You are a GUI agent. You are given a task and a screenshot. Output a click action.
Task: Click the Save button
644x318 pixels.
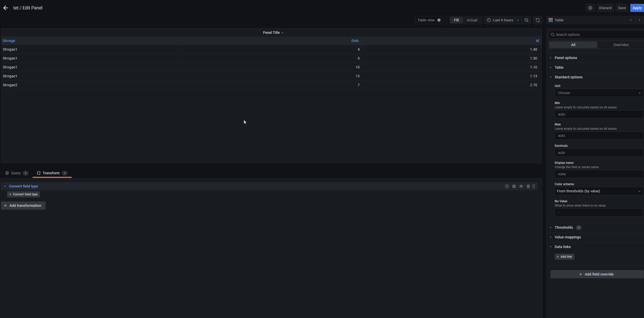[x=622, y=8]
